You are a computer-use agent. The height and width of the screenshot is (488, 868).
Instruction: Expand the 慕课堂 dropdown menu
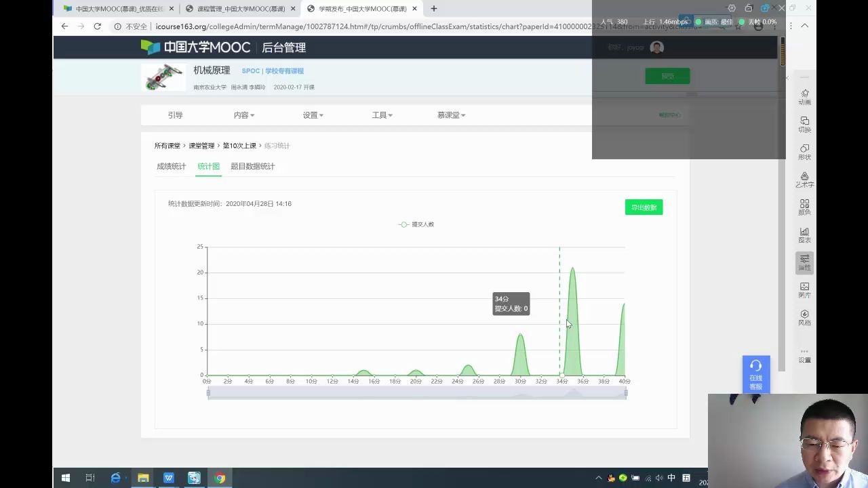[x=452, y=115]
